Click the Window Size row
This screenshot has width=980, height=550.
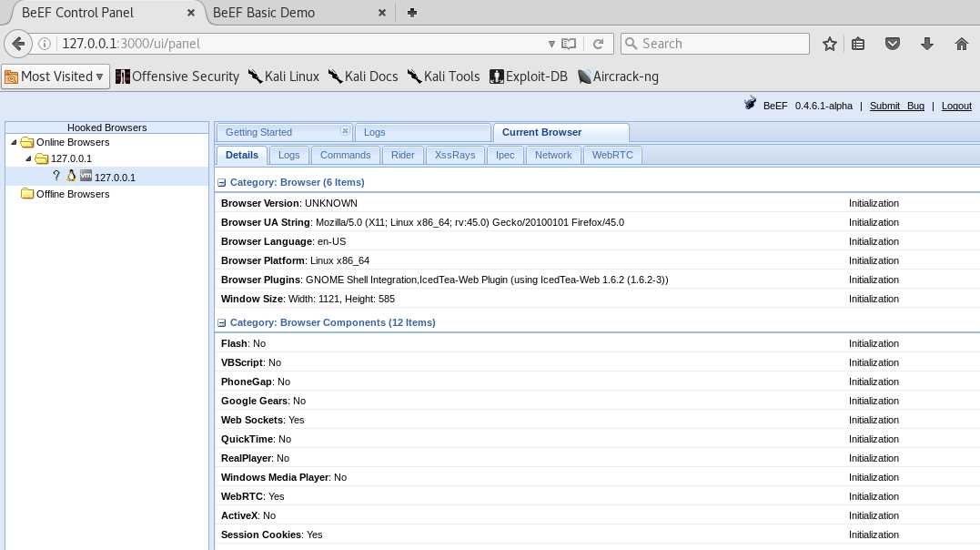597,299
